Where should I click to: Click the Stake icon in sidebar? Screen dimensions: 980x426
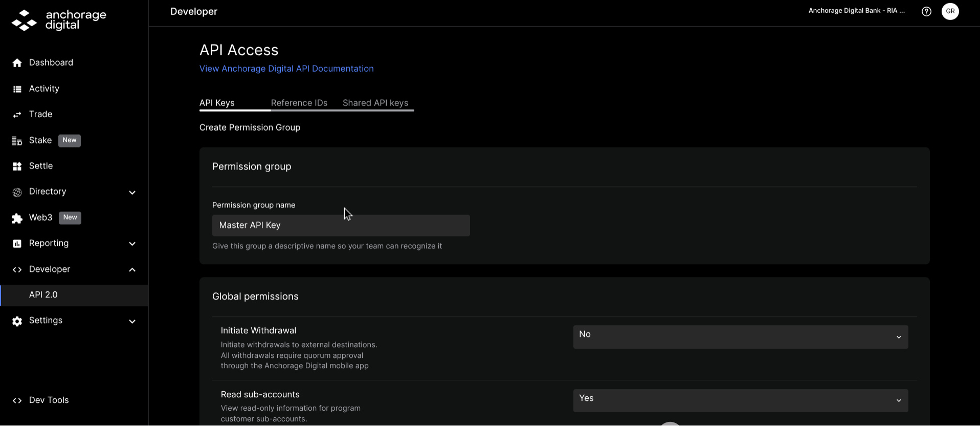[x=17, y=140]
